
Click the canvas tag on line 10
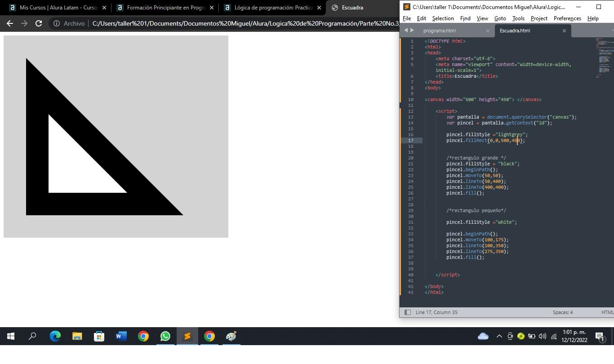[x=483, y=99]
